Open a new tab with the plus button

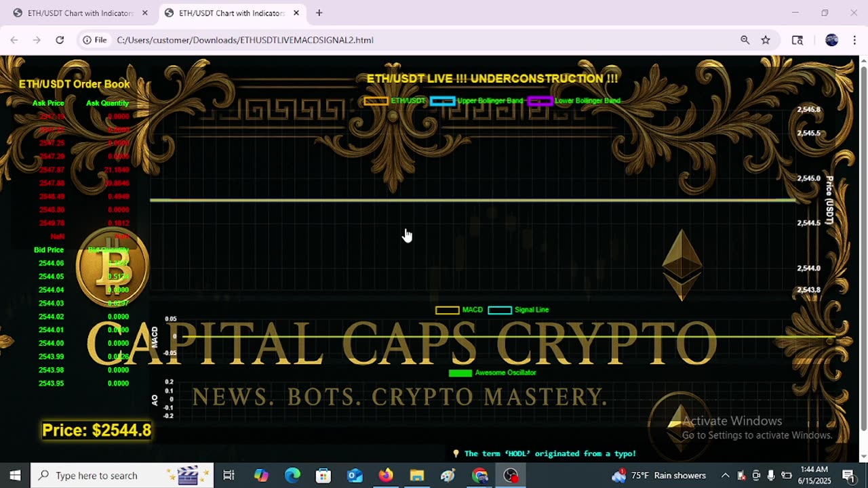pos(319,13)
